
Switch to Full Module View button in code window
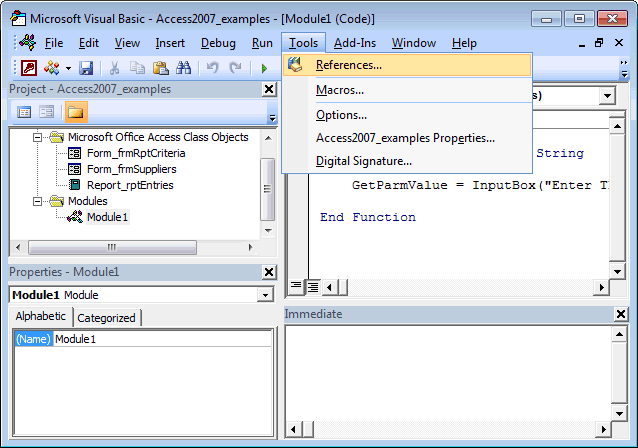click(313, 287)
